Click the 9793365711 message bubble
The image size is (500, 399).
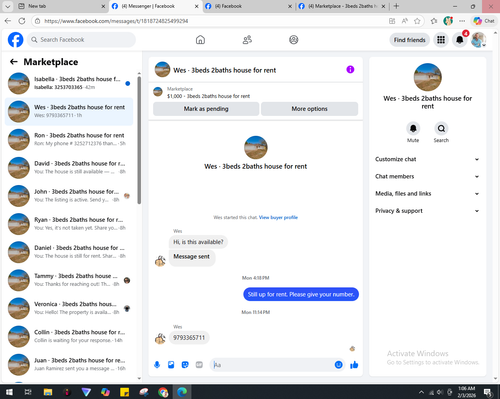pyautogui.click(x=189, y=338)
